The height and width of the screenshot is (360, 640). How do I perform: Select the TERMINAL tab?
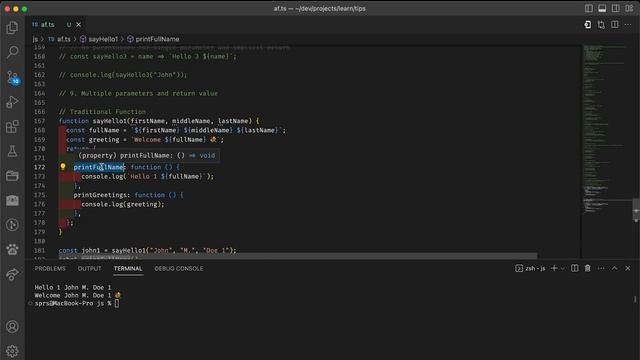128,269
